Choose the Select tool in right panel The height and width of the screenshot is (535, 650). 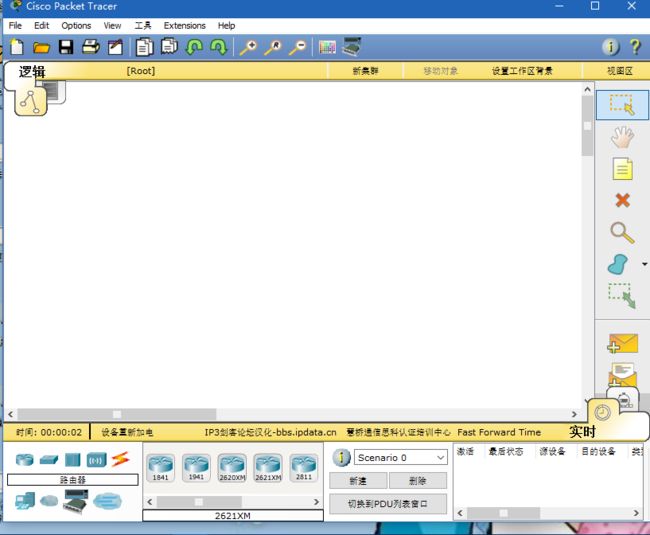622,105
